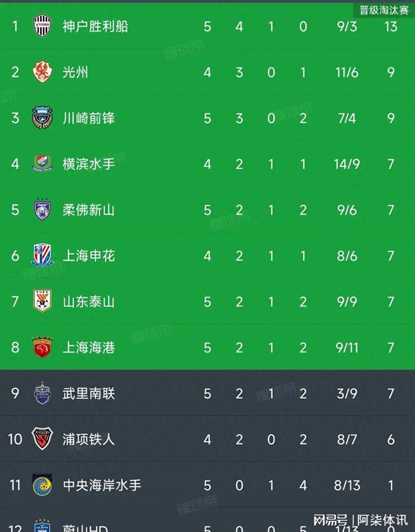The image size is (415, 532).
Task: Click the Gwangju FC team logo
Action: point(42,72)
